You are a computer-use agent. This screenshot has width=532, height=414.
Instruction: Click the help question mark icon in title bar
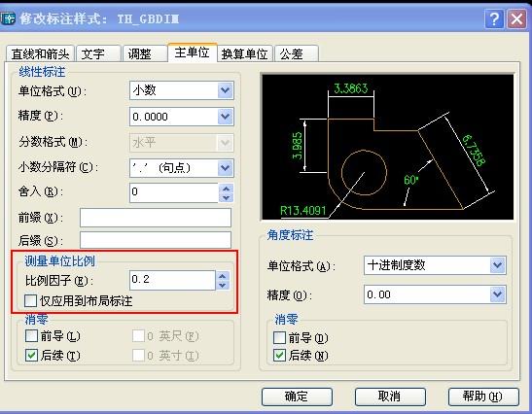click(494, 19)
